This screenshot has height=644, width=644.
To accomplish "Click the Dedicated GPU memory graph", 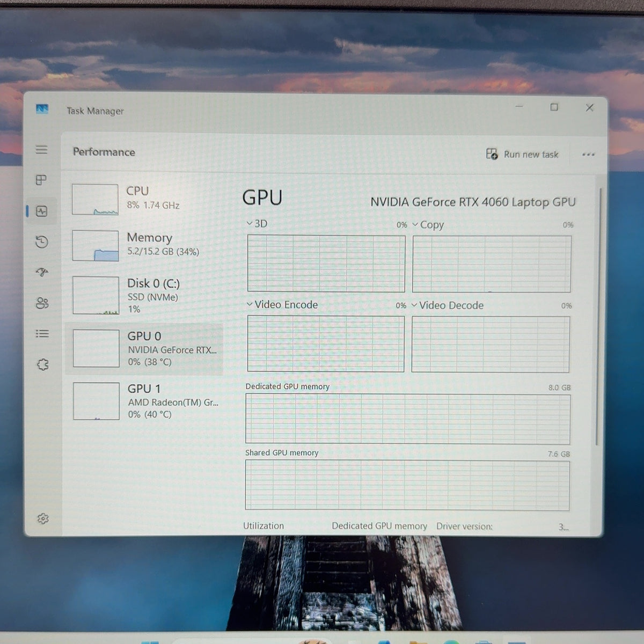I will point(408,419).
